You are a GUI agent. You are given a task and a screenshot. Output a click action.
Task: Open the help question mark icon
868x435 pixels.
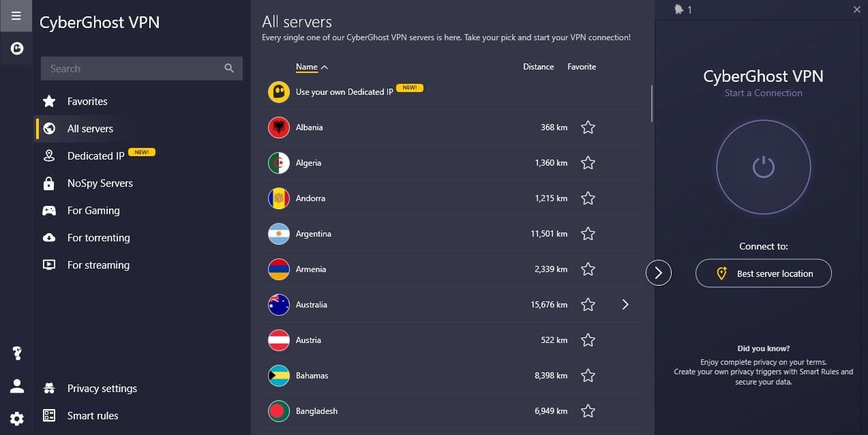pos(17,353)
